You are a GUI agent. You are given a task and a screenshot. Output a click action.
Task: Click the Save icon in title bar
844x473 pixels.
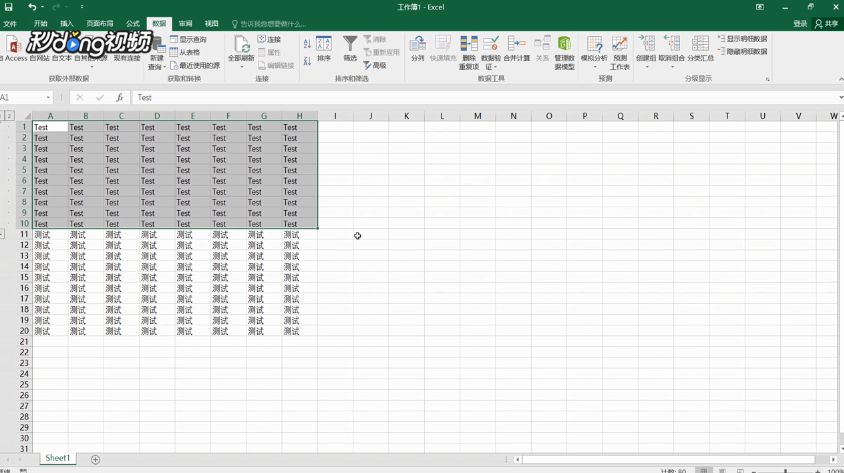(9, 7)
